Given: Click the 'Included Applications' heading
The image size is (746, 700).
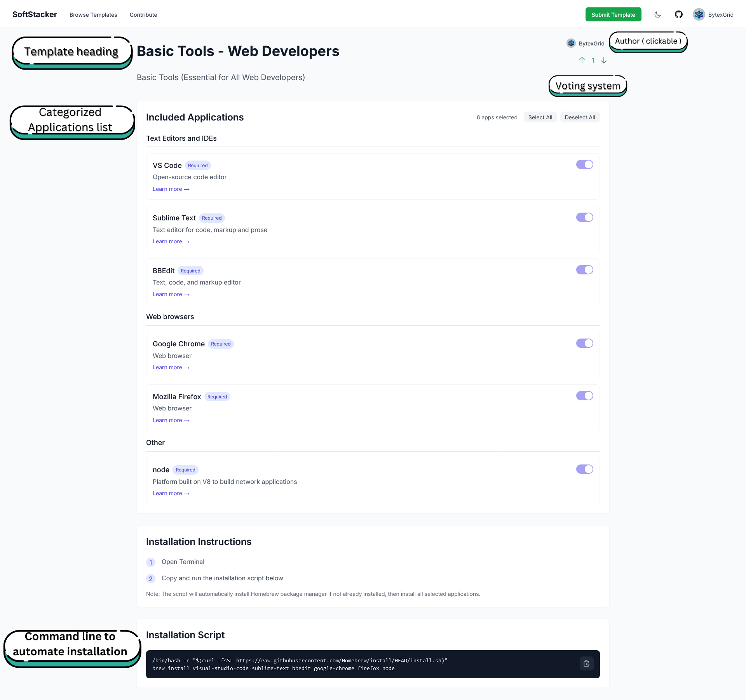Looking at the screenshot, I should tap(195, 117).
